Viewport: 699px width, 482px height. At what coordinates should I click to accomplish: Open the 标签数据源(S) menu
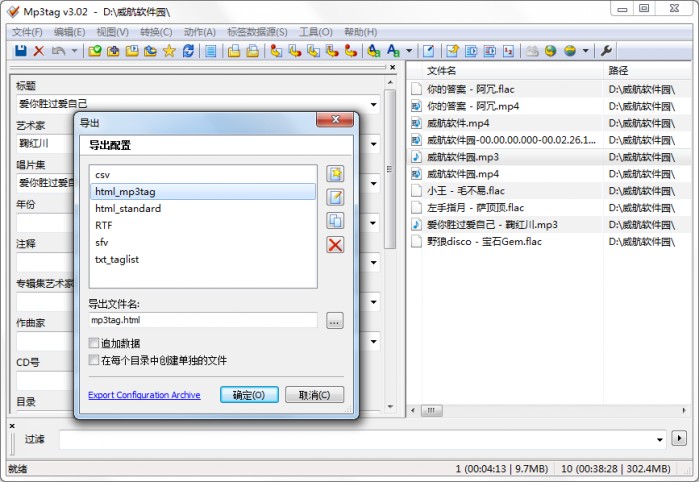[257, 32]
